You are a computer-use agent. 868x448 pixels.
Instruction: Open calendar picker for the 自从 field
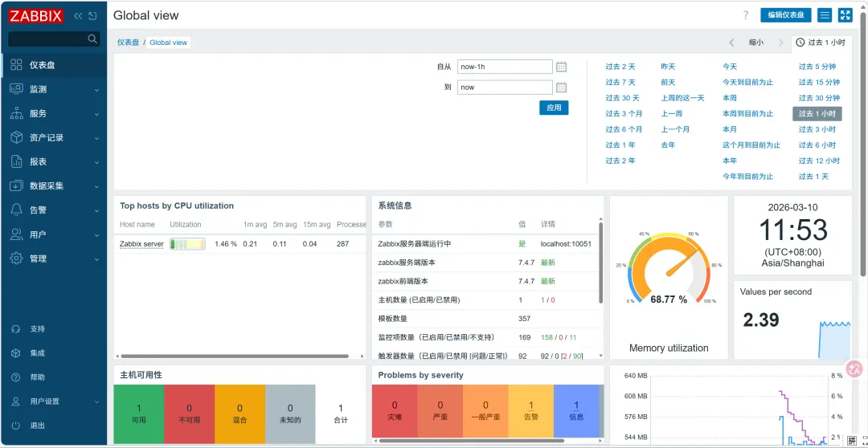pyautogui.click(x=561, y=67)
